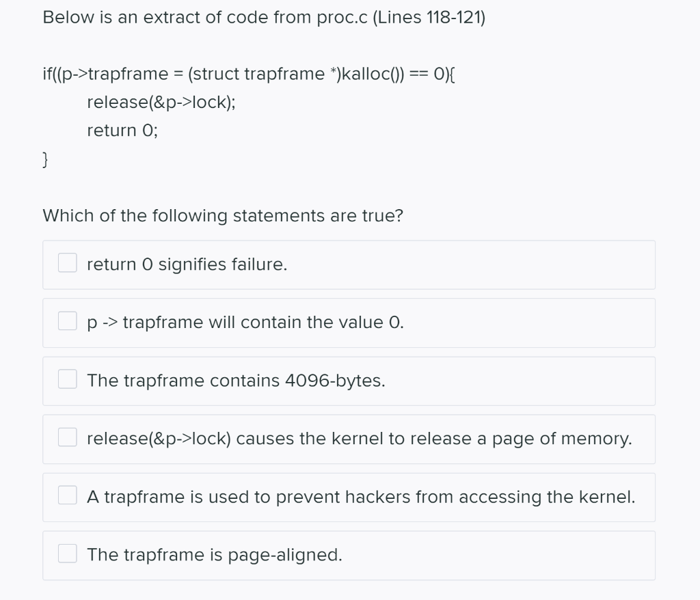Check the 'return 0 signifies failure' checkbox

pos(67,264)
